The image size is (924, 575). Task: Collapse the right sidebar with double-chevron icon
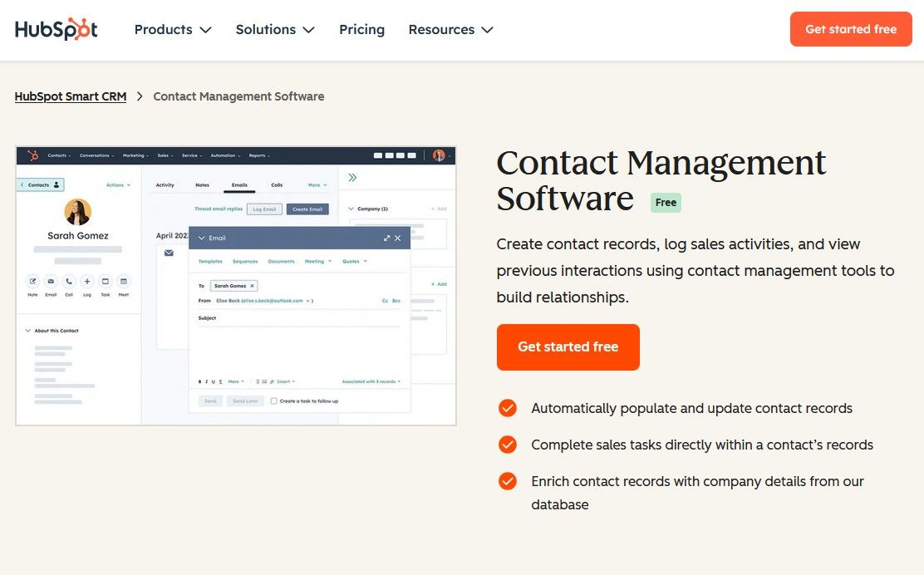coord(352,177)
